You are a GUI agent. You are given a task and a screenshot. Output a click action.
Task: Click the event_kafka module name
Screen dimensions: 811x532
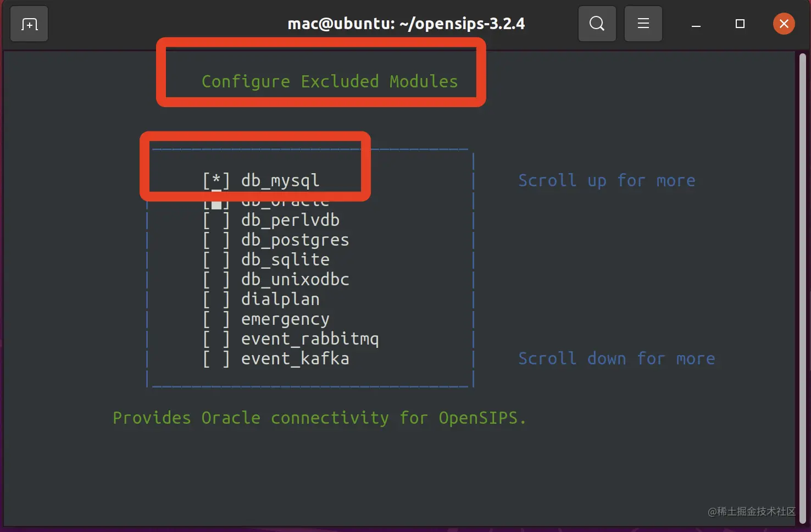pyautogui.click(x=295, y=359)
